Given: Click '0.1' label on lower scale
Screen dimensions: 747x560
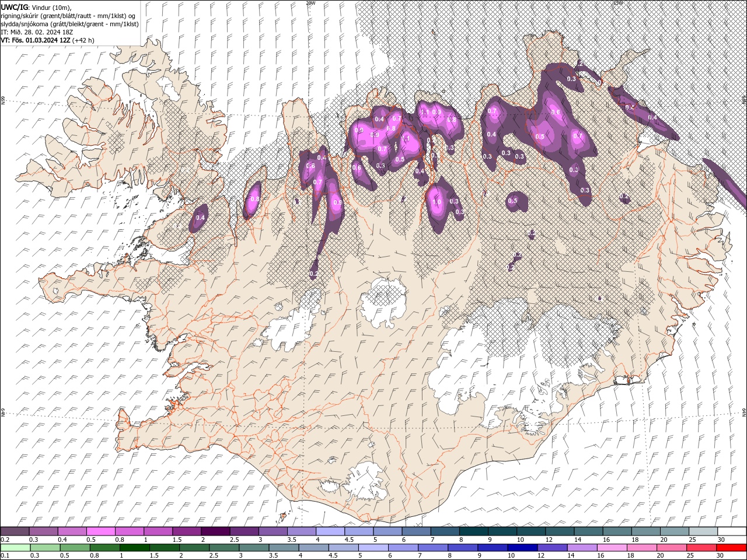Looking at the screenshot, I should point(5,555).
